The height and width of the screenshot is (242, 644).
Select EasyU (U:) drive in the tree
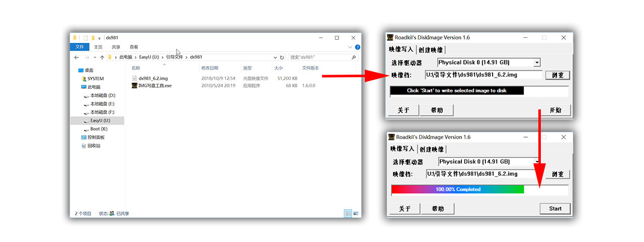pyautogui.click(x=97, y=121)
